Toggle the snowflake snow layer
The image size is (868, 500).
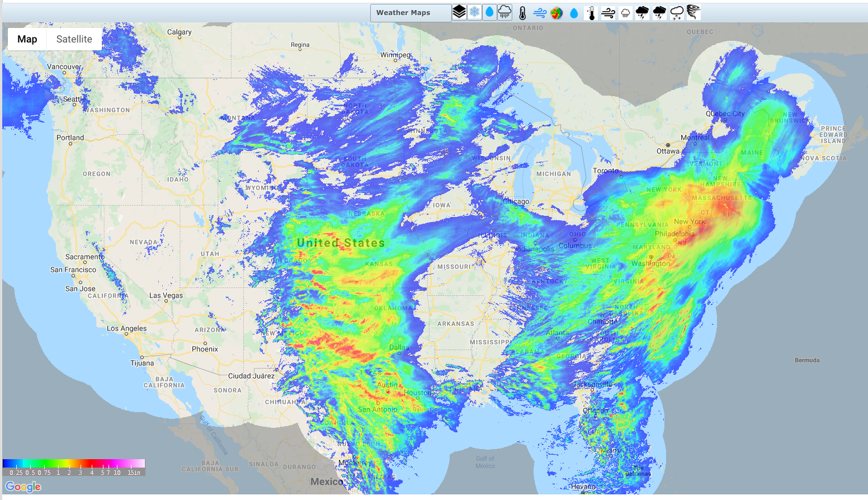(x=474, y=12)
